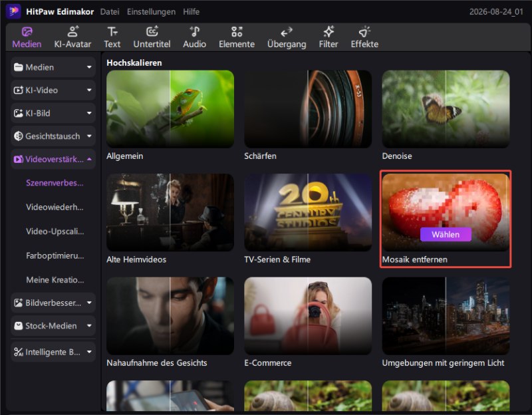Screen dimensions: 532x415
Task: Select the E-Commerce thumbnail
Action: (x=308, y=316)
